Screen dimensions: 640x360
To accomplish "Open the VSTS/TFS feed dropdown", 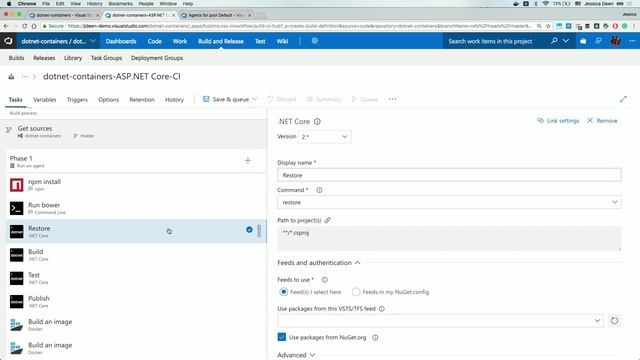I will (x=440, y=321).
